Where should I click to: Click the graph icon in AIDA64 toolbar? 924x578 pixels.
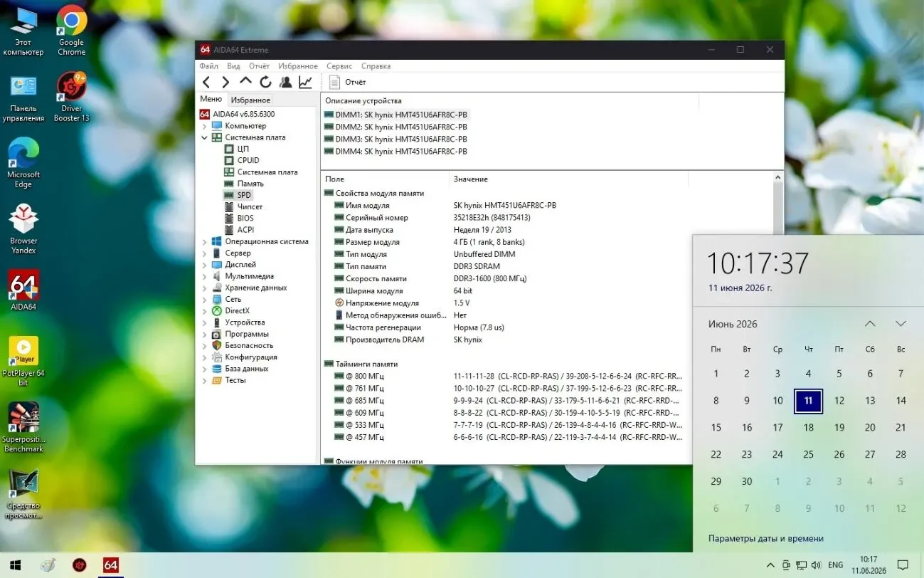[x=305, y=82]
